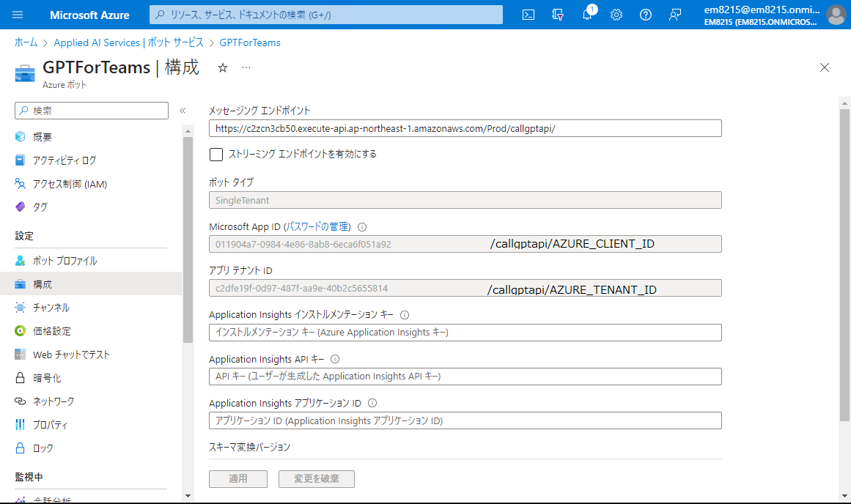This screenshot has height=504, width=851.
Task: Open the more actions ellipsis next to the title
Action: point(246,68)
